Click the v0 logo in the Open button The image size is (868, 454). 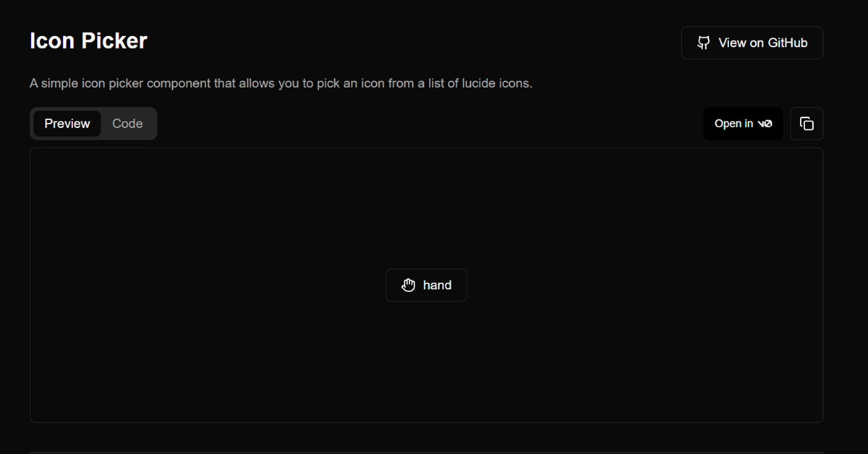click(765, 124)
